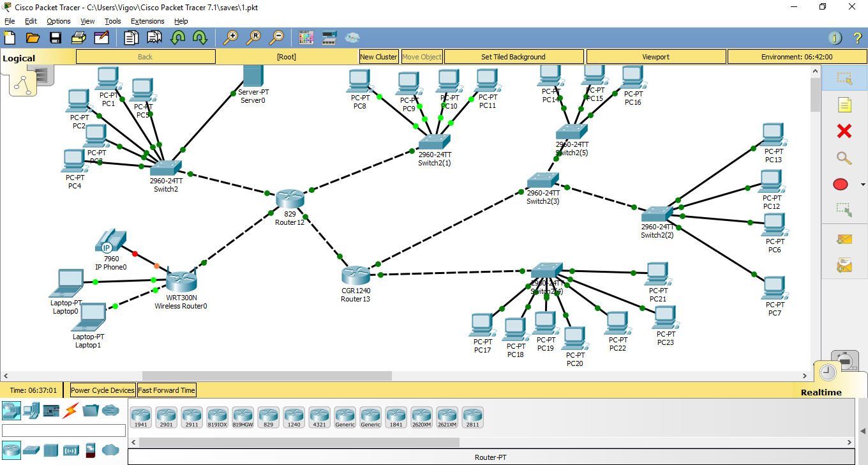
Task: Select the Resize Shape tool
Action: tap(845, 210)
